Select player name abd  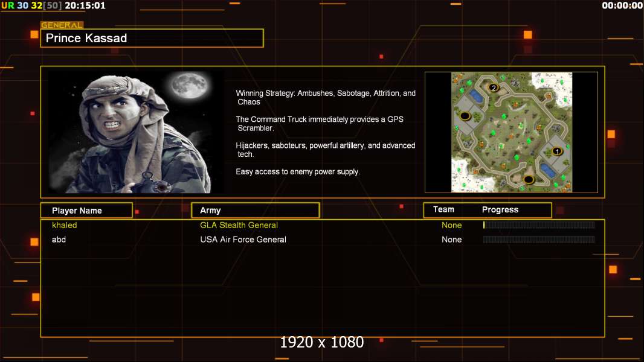[x=59, y=240]
